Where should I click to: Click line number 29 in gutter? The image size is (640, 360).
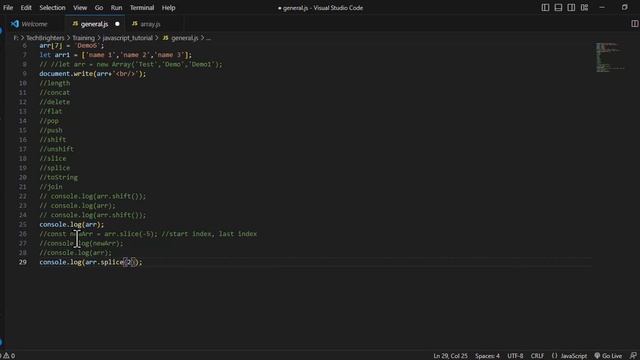pyautogui.click(x=22, y=262)
